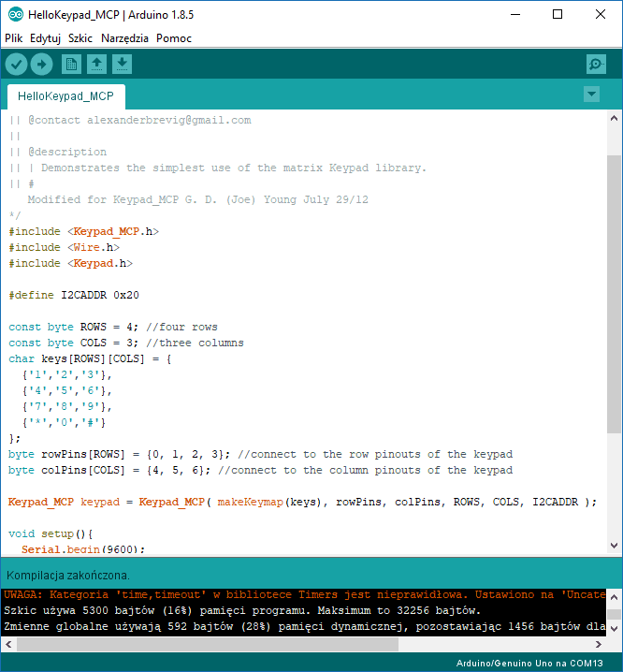Click the editor vertical scrollbar thumb
The height and width of the screenshot is (672, 623).
pos(614,294)
